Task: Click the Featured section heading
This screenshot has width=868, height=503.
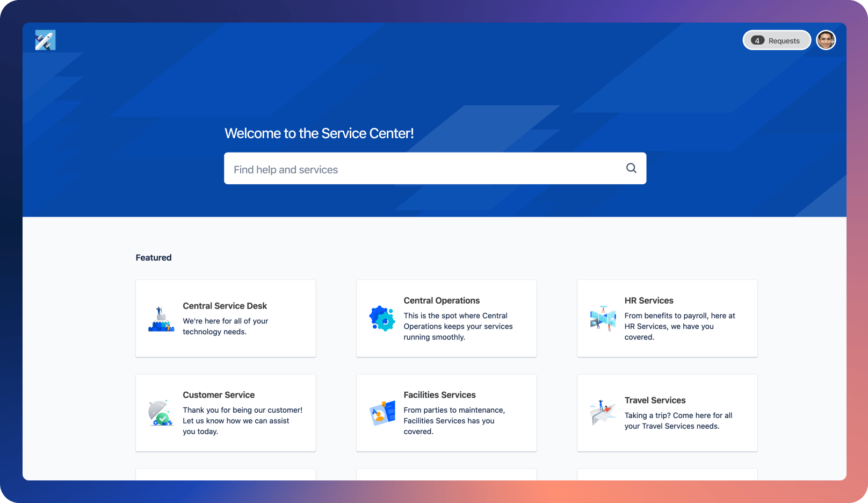Action: tap(153, 257)
